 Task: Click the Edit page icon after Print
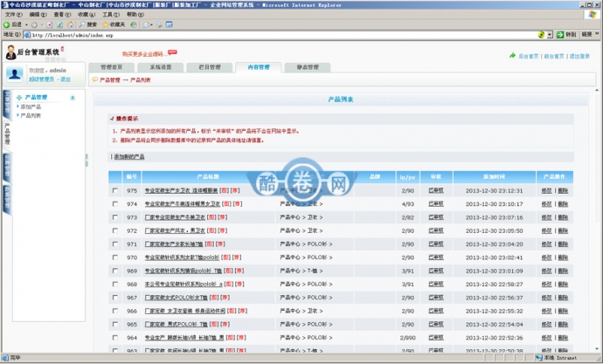point(170,24)
